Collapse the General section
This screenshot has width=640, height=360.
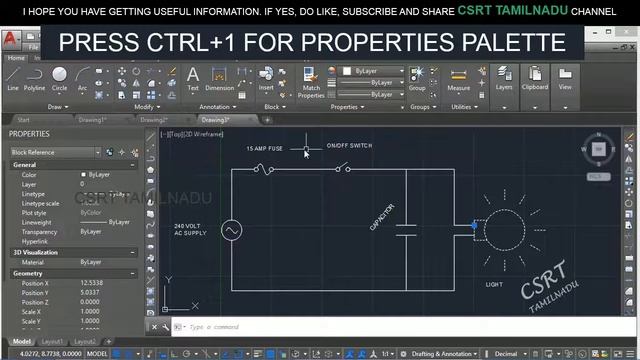point(132,165)
